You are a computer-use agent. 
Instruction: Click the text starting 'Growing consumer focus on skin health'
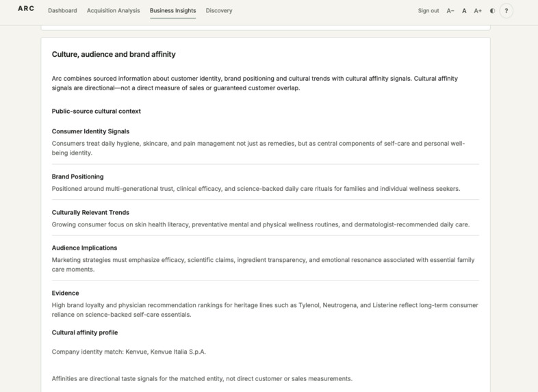coord(261,224)
